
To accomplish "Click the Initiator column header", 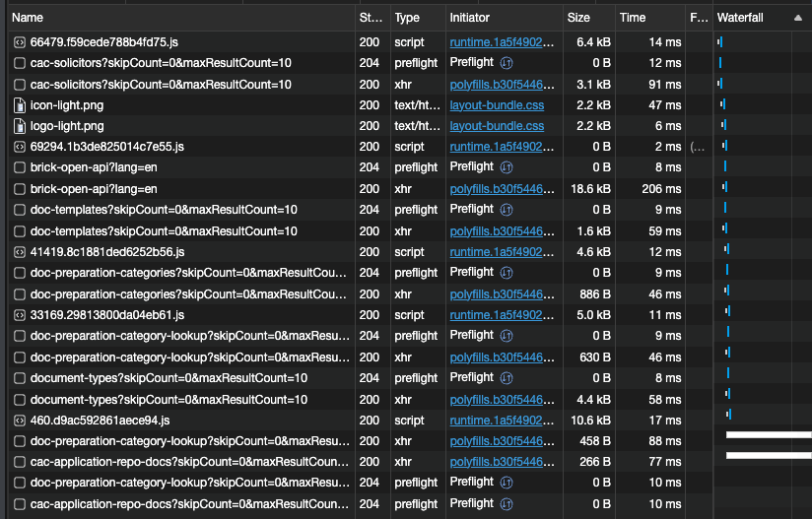I will [x=469, y=18].
